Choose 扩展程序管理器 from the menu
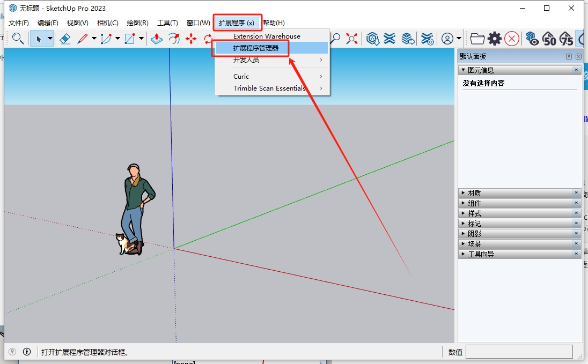Image resolution: width=588 pixels, height=364 pixels. click(256, 48)
